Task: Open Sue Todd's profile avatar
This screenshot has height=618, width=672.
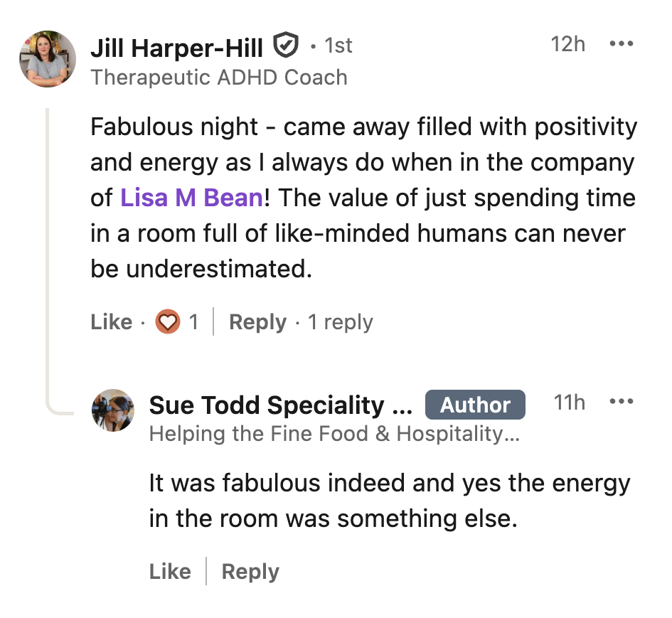Action: pyautogui.click(x=113, y=410)
